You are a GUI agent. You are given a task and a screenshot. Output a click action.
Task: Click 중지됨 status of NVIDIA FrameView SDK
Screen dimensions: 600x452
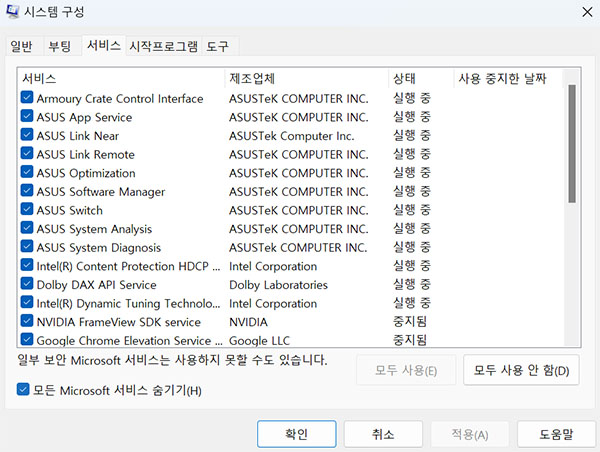[410, 321]
